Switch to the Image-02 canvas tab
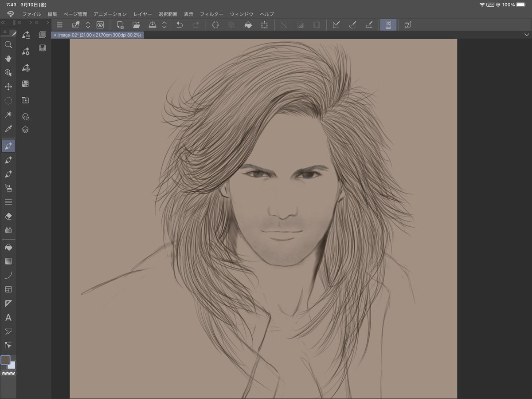The image size is (532, 399). point(98,35)
